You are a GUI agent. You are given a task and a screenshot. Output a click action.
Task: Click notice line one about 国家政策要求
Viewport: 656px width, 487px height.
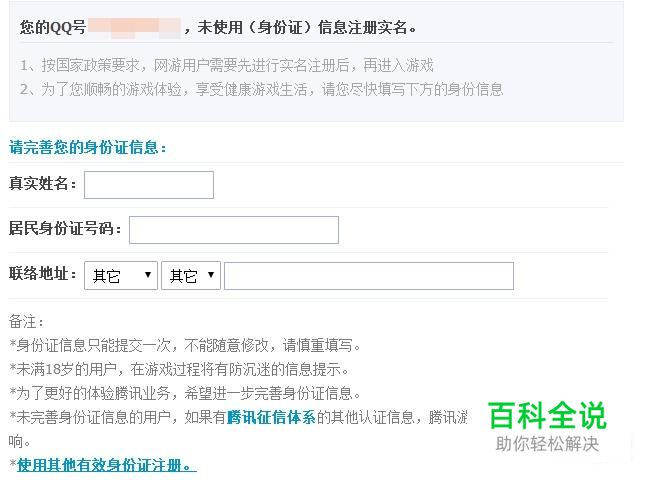(x=226, y=65)
